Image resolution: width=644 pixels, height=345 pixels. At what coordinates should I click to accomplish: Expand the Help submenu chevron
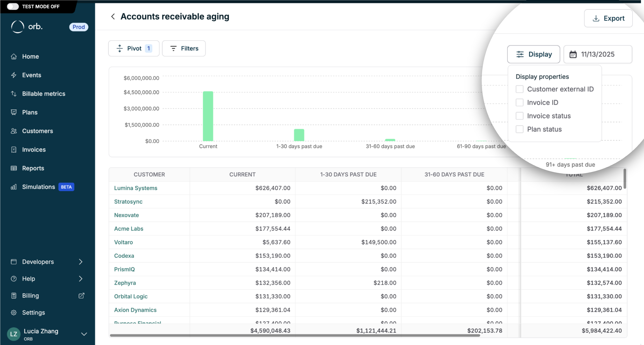[81, 279]
